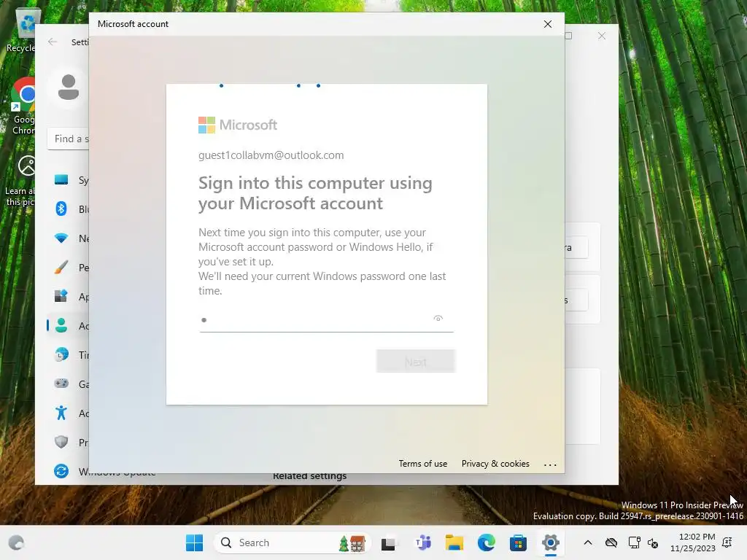
Task: Open Task View from the taskbar
Action: point(388,542)
